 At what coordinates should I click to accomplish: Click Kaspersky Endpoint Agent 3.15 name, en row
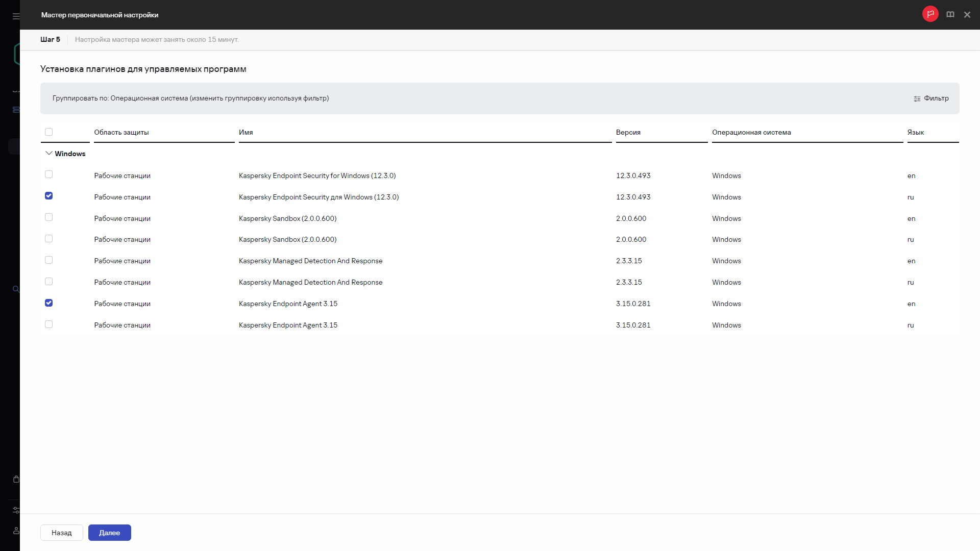(288, 304)
